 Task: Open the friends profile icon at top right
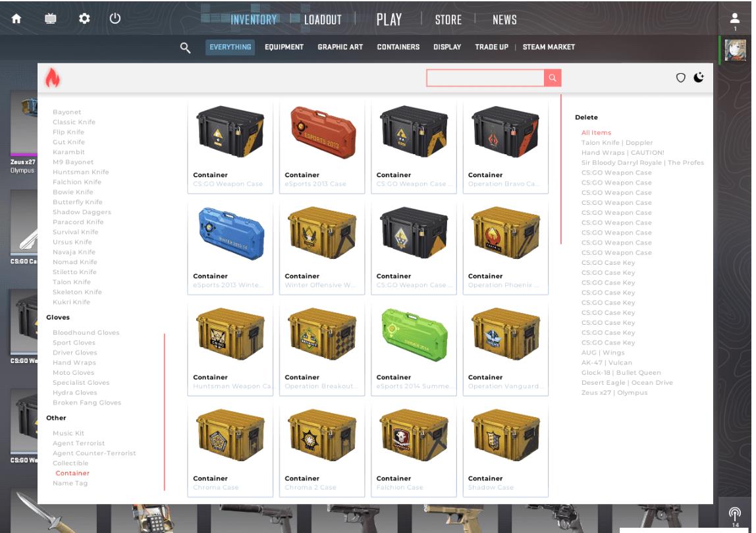[x=735, y=19]
